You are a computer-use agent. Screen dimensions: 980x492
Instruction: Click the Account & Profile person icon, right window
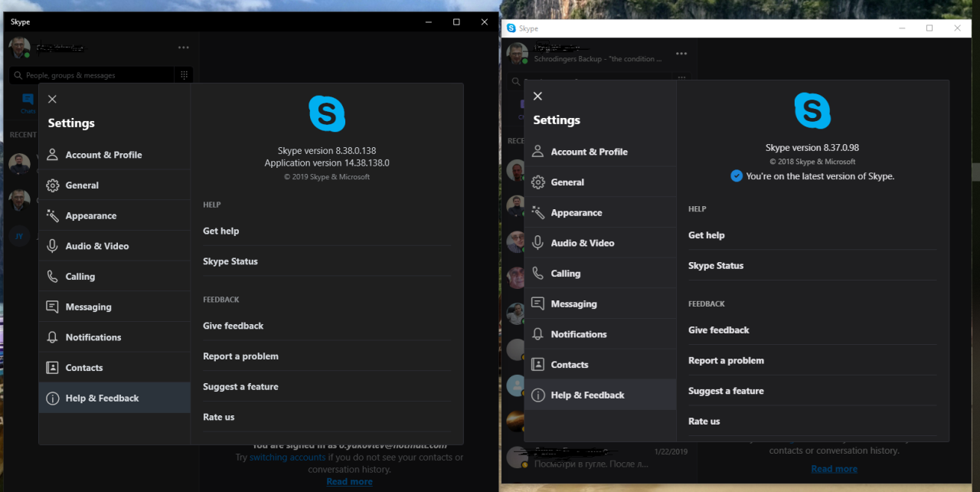click(538, 152)
